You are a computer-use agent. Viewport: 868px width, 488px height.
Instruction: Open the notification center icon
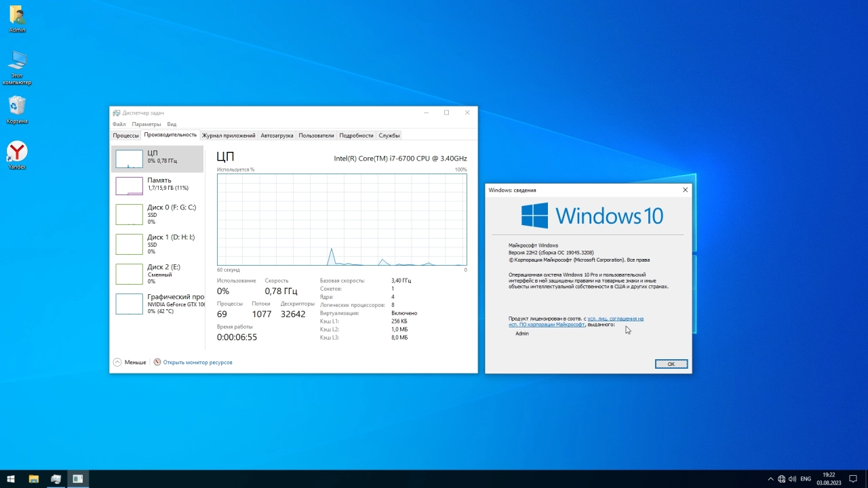(853, 479)
